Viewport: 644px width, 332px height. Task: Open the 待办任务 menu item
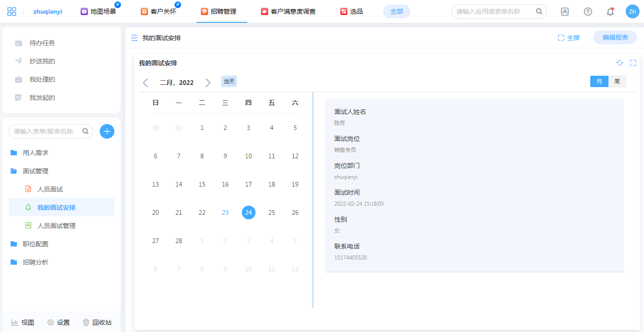(x=42, y=43)
